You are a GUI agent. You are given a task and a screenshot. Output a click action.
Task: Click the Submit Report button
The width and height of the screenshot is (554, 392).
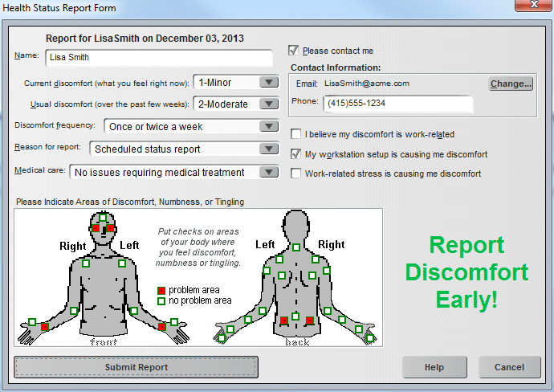tap(136, 367)
